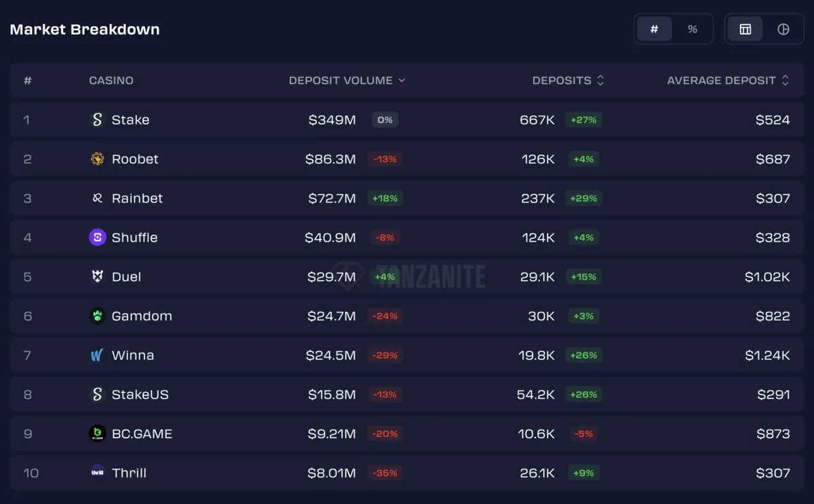Click the +27% deposits badge for Stake
814x504 pixels.
pos(583,119)
